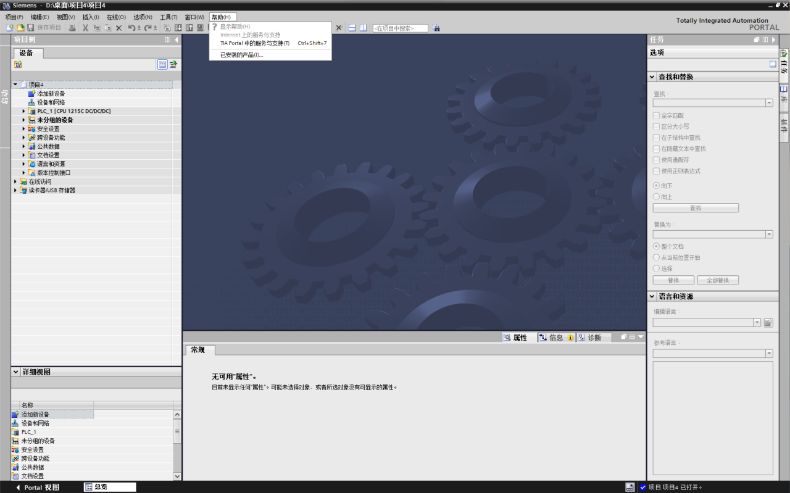Image resolution: width=790 pixels, height=493 pixels.
Task: Switch to Portal 视图 at bottom left
Action: (x=38, y=487)
